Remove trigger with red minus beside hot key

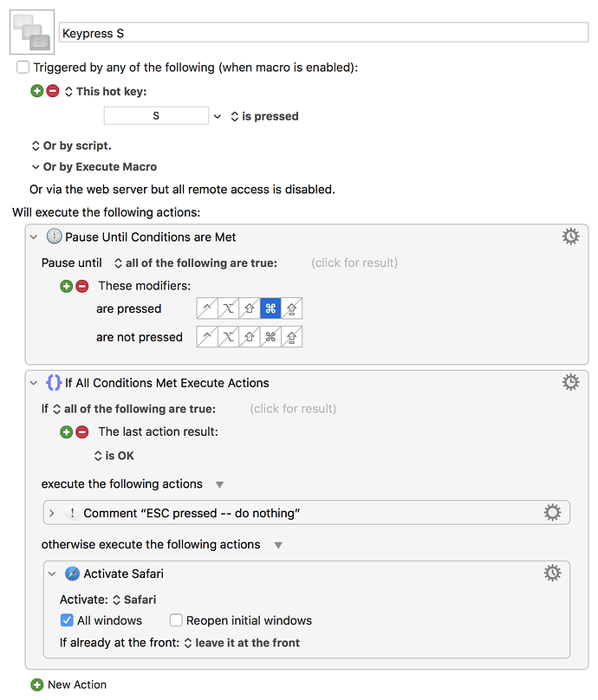pos(53,91)
